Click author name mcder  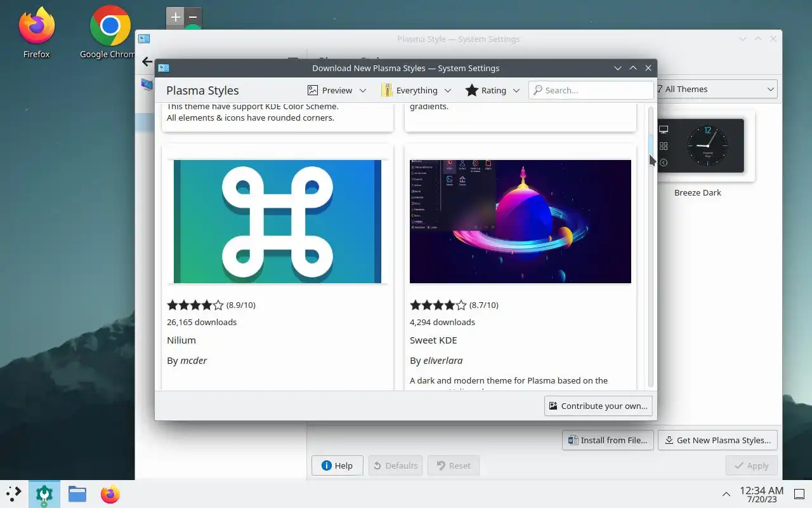[193, 360]
